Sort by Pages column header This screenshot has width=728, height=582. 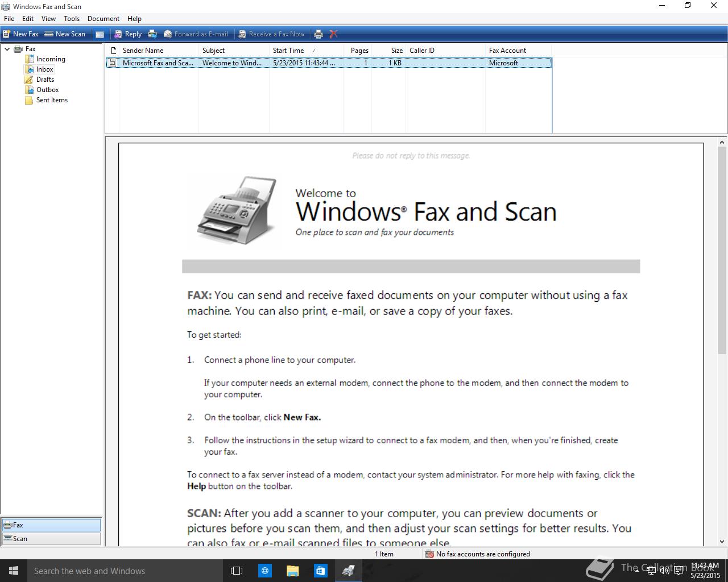point(357,51)
